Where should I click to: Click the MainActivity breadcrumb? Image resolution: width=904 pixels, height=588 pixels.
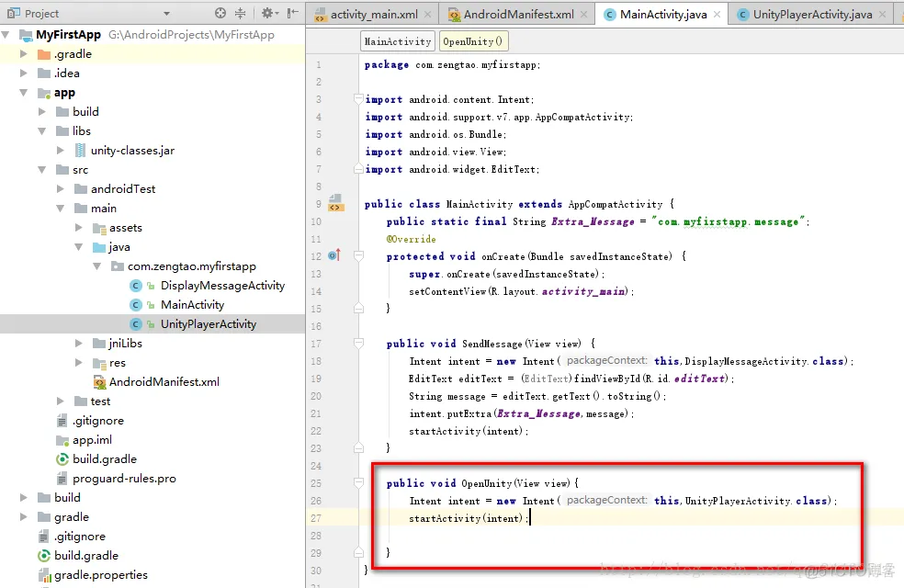tap(397, 41)
